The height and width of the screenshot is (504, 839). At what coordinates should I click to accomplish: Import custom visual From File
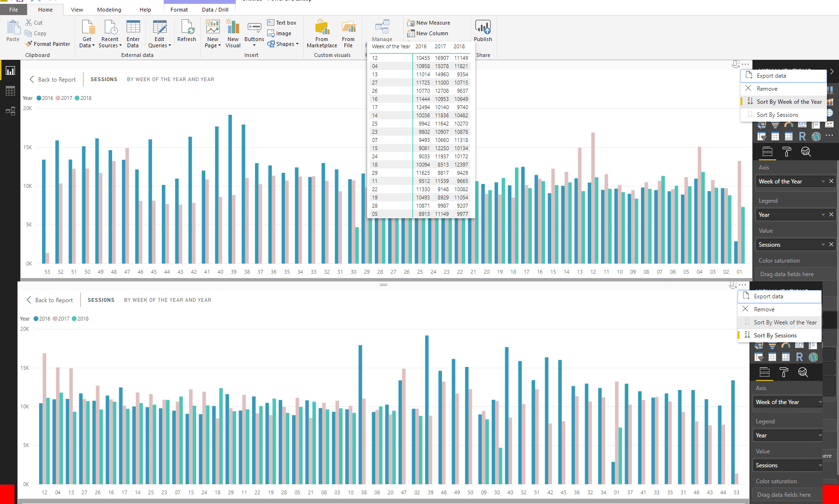[x=348, y=34]
